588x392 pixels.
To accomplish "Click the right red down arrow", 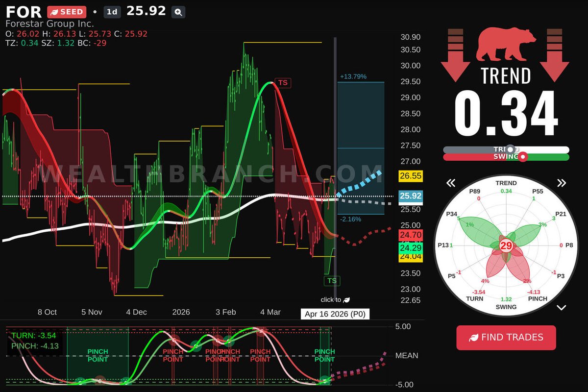I will tap(554, 55).
